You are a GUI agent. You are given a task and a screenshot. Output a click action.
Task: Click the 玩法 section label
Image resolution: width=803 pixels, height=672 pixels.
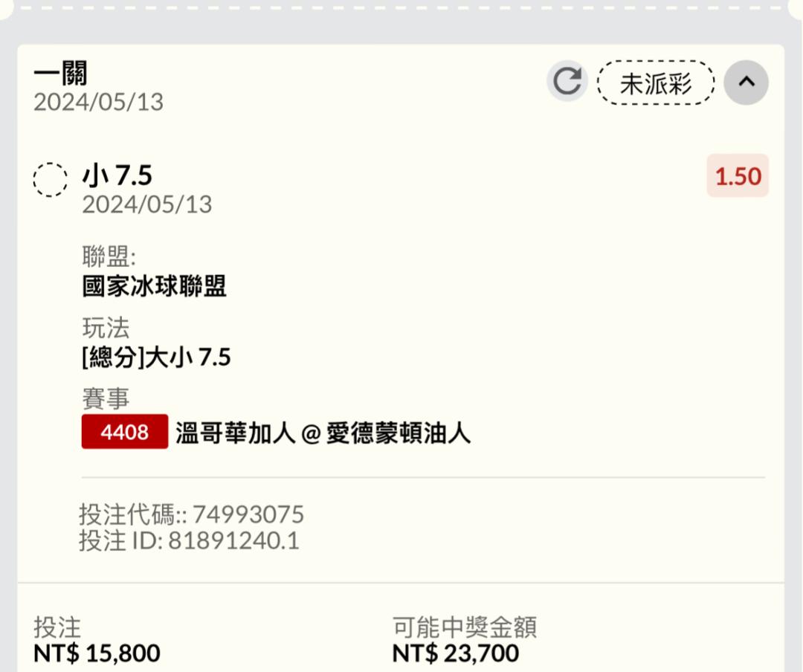pyautogui.click(x=106, y=328)
